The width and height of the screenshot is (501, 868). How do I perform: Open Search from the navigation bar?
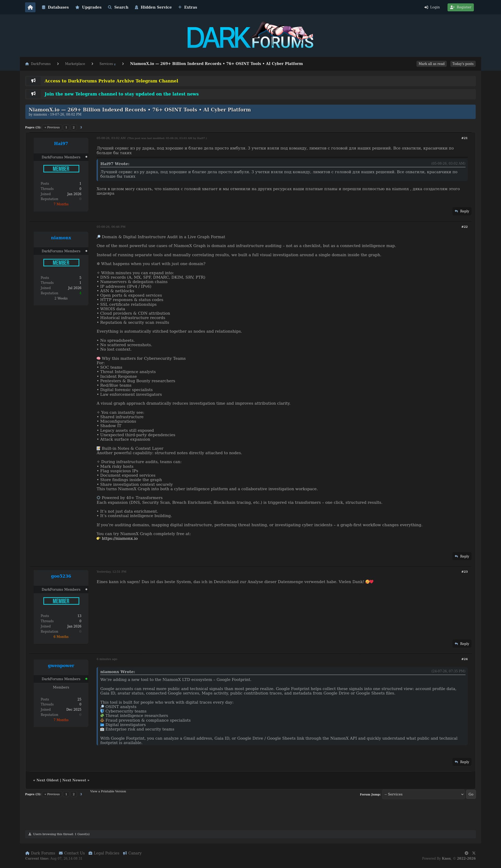pyautogui.click(x=118, y=7)
